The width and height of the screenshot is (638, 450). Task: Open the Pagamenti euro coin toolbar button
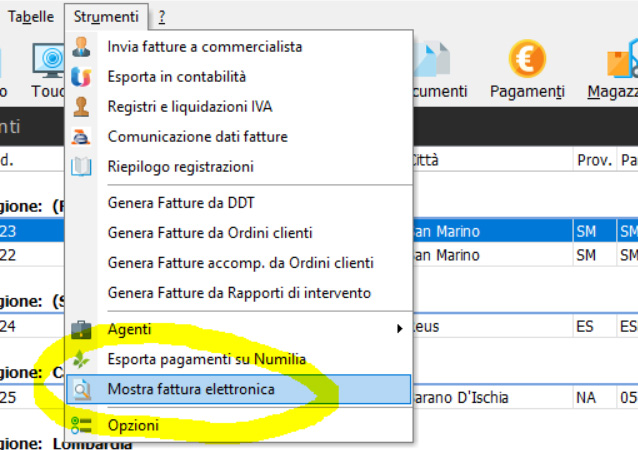[x=527, y=69]
